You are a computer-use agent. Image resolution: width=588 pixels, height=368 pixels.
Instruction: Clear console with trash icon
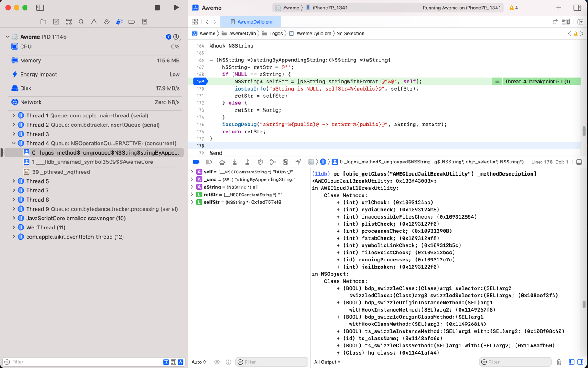(x=559, y=362)
